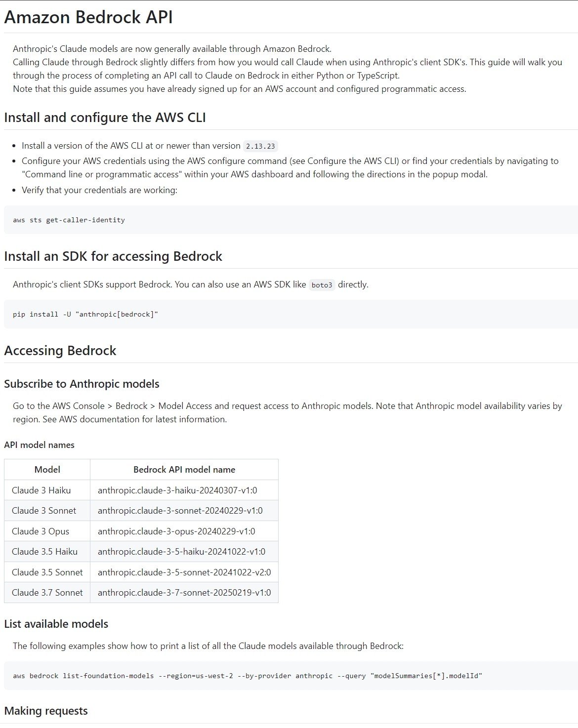Click the API model names subheading
The width and height of the screenshot is (578, 728).
coord(39,445)
